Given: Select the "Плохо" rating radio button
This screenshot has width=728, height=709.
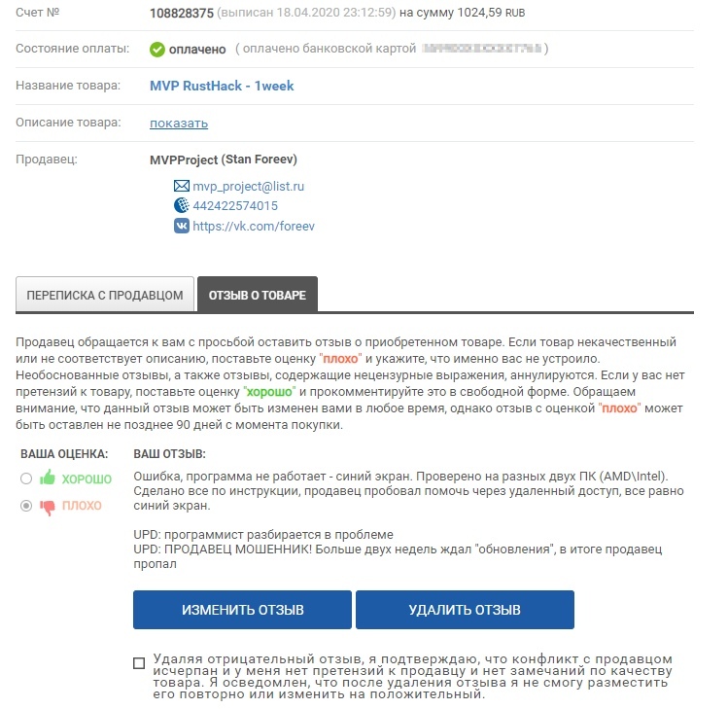Looking at the screenshot, I should pyautogui.click(x=25, y=506).
